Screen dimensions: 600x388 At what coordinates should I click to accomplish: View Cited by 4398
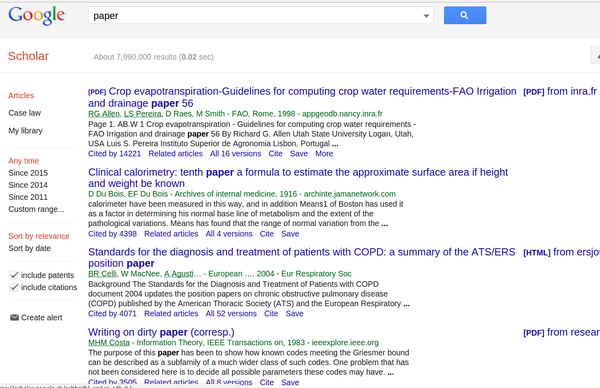[112, 234]
